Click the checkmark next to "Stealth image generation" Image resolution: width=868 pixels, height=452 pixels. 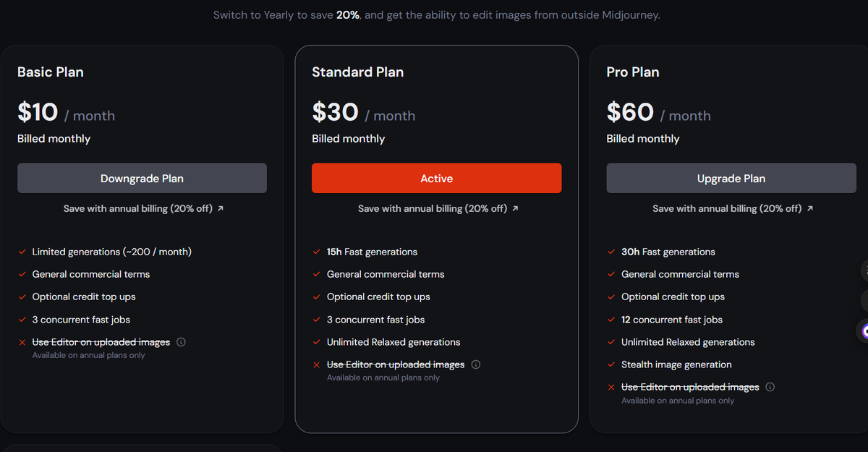coord(610,364)
